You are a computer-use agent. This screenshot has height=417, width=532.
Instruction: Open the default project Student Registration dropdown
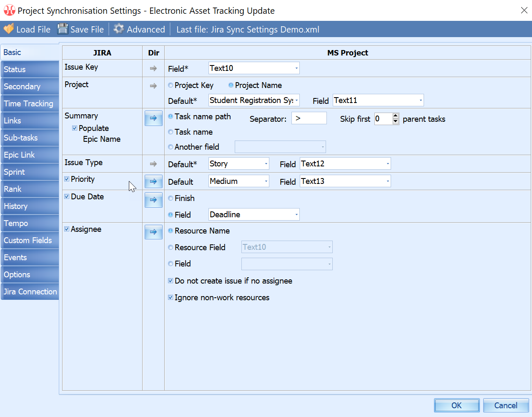254,100
